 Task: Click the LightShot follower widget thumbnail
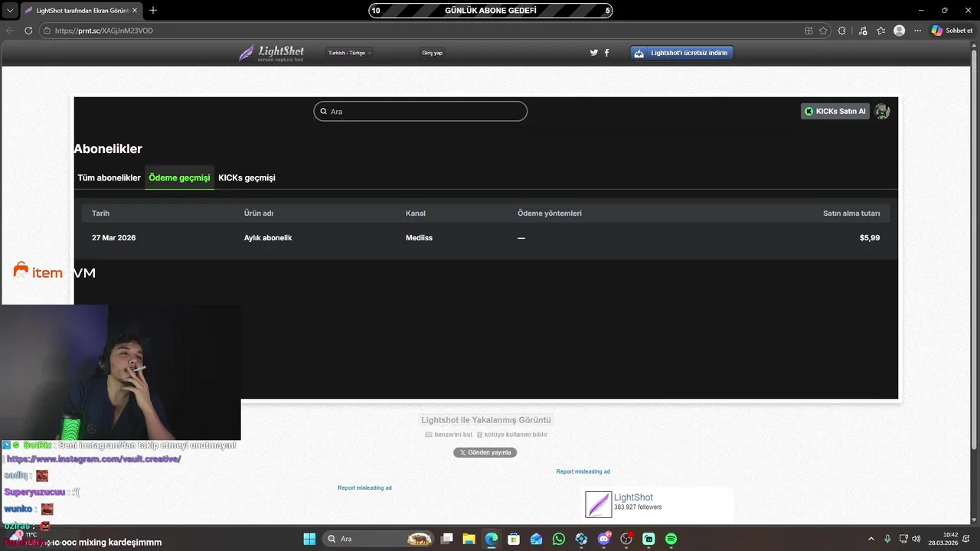(599, 504)
